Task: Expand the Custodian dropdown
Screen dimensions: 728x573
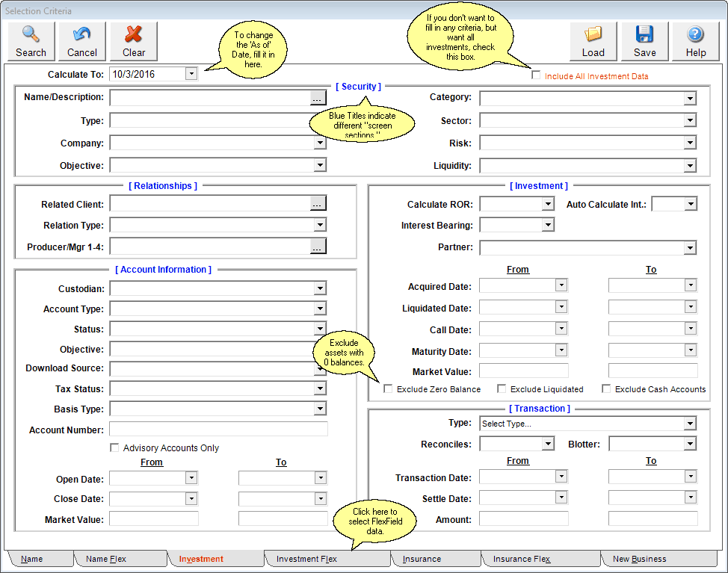Action: (321, 288)
